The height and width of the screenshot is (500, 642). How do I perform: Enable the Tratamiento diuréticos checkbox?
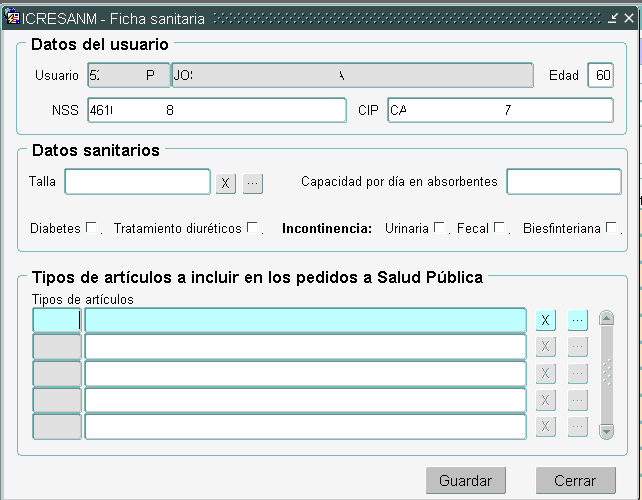[x=253, y=228]
